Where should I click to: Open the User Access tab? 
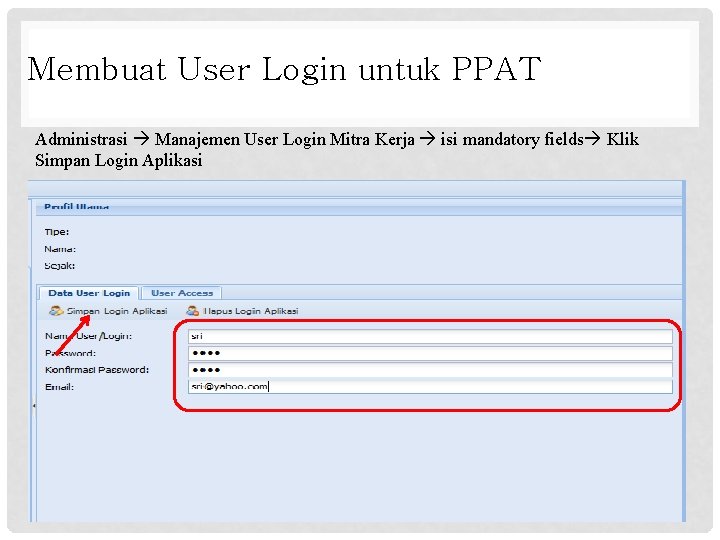(182, 293)
